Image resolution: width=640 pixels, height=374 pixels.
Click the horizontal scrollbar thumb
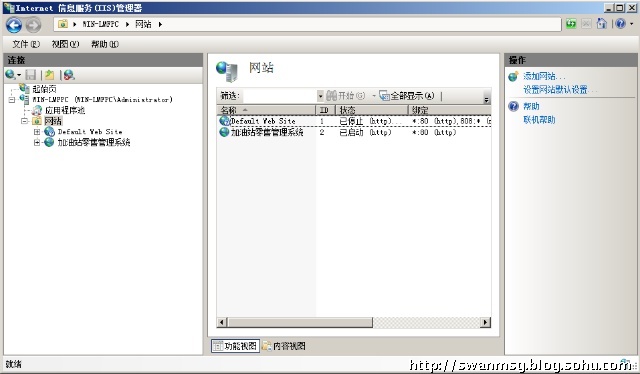coord(300,322)
